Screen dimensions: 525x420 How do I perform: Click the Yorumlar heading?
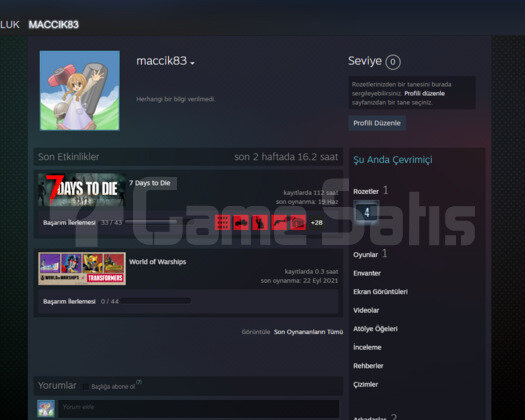[57, 386]
